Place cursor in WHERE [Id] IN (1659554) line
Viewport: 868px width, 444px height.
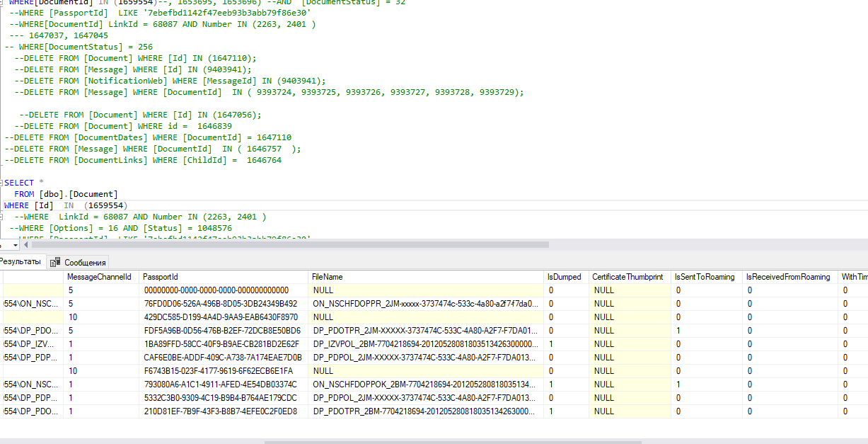65,205
